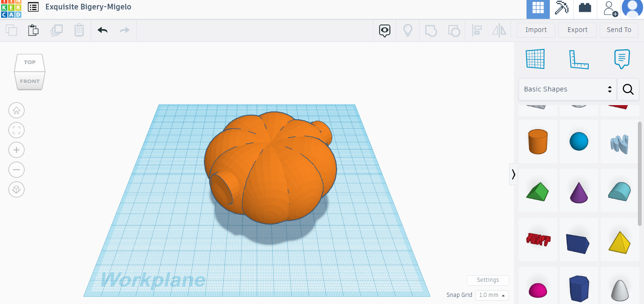Open the Export menu
The width and height of the screenshot is (644, 304).
(x=577, y=30)
